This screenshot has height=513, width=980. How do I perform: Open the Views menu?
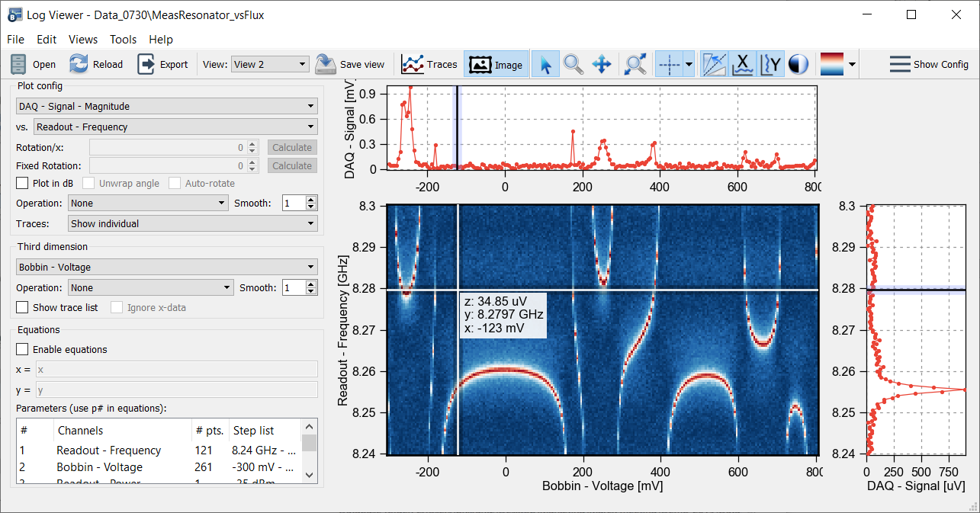(83, 39)
